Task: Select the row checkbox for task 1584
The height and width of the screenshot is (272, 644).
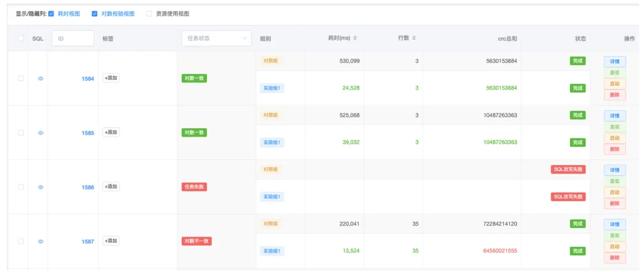Action: pyautogui.click(x=21, y=78)
